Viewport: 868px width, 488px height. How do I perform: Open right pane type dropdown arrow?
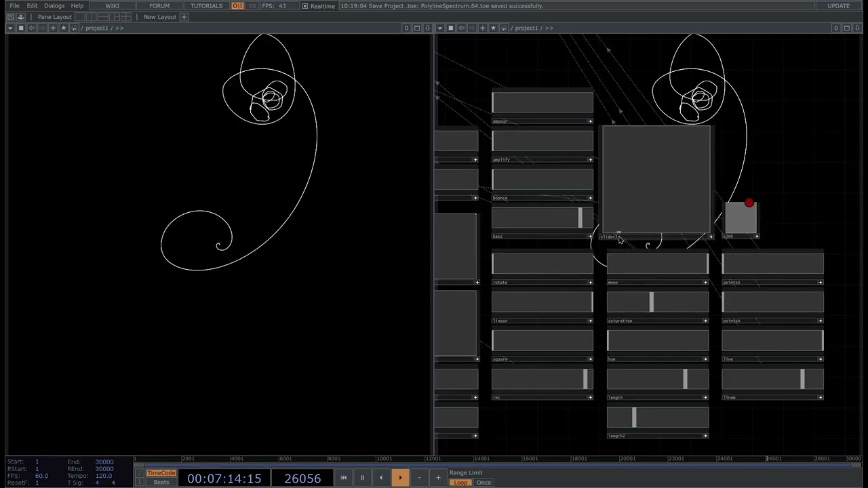pyautogui.click(x=439, y=28)
